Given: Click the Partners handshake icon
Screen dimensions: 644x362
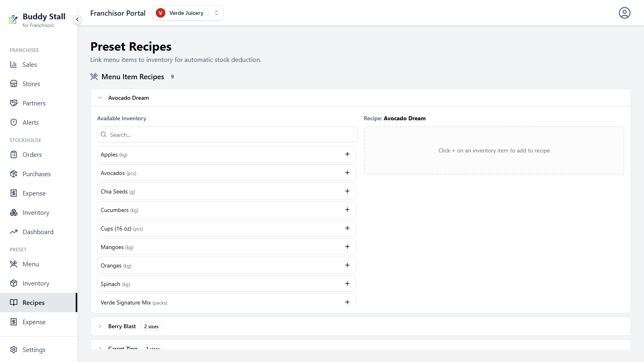Looking at the screenshot, I should click(14, 103).
